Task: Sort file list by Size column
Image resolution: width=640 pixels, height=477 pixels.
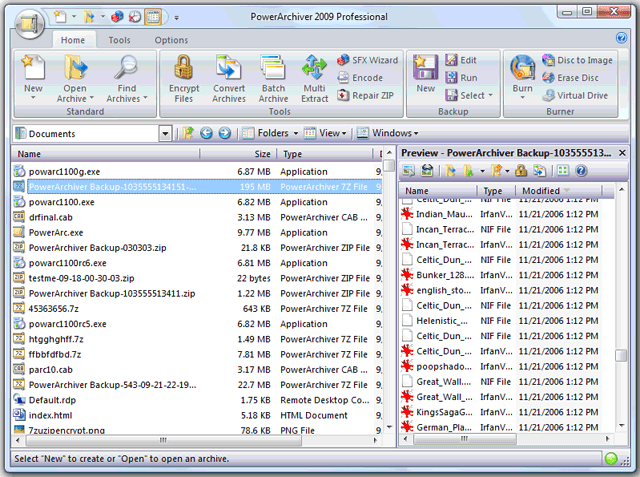Action: [x=238, y=154]
